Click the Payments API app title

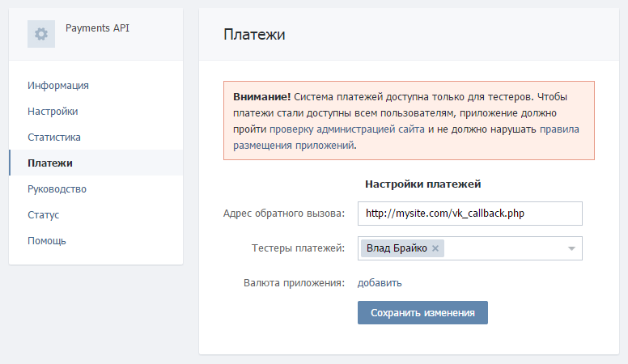coord(97,28)
